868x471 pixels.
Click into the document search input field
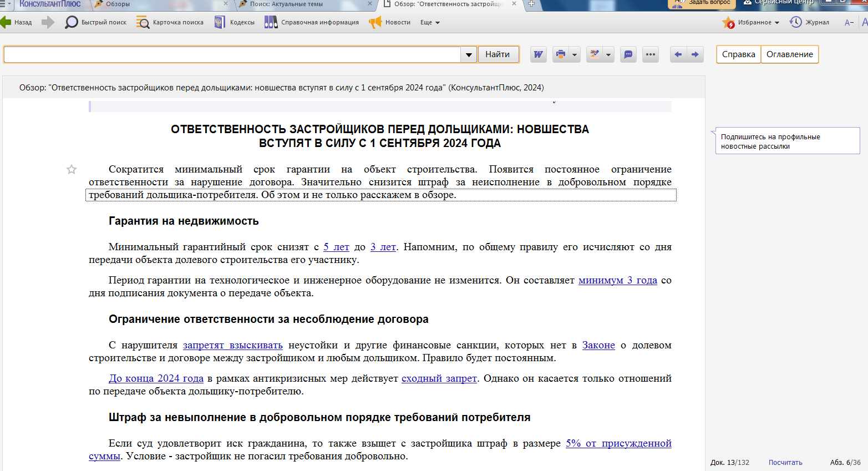[232, 54]
